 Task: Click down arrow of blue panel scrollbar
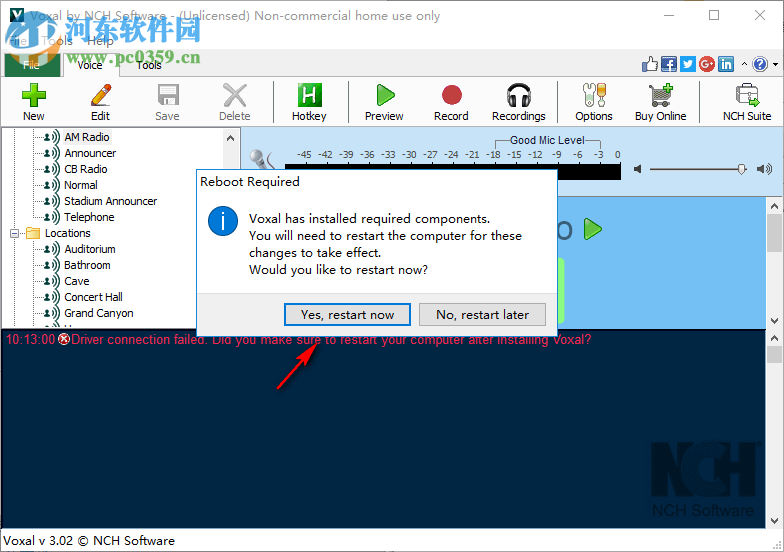[774, 320]
